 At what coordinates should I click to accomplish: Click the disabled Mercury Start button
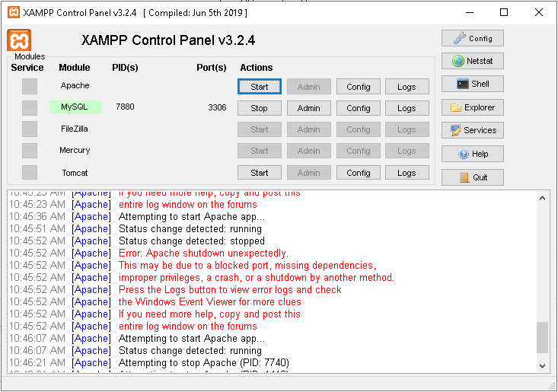(x=260, y=151)
